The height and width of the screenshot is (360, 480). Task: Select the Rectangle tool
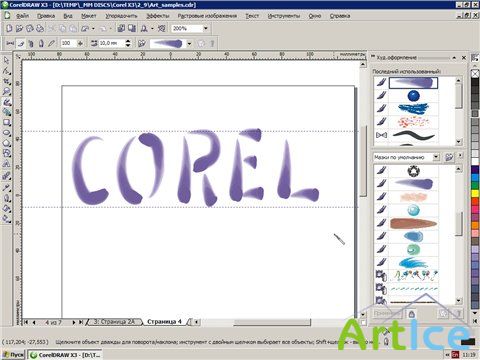pos(7,123)
